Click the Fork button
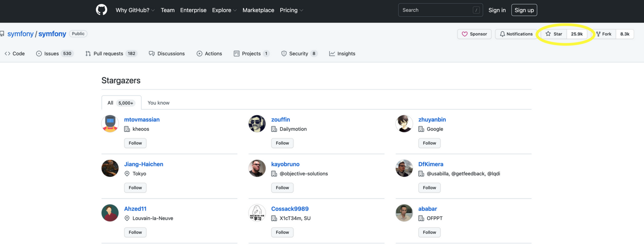Image resolution: width=644 pixels, height=247 pixels. coord(604,34)
